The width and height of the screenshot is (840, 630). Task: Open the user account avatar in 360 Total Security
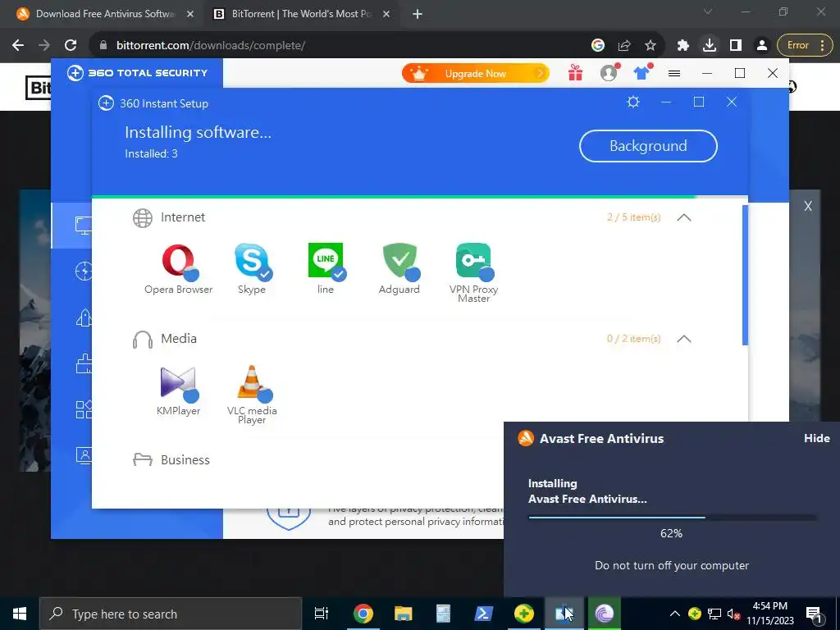coord(609,73)
